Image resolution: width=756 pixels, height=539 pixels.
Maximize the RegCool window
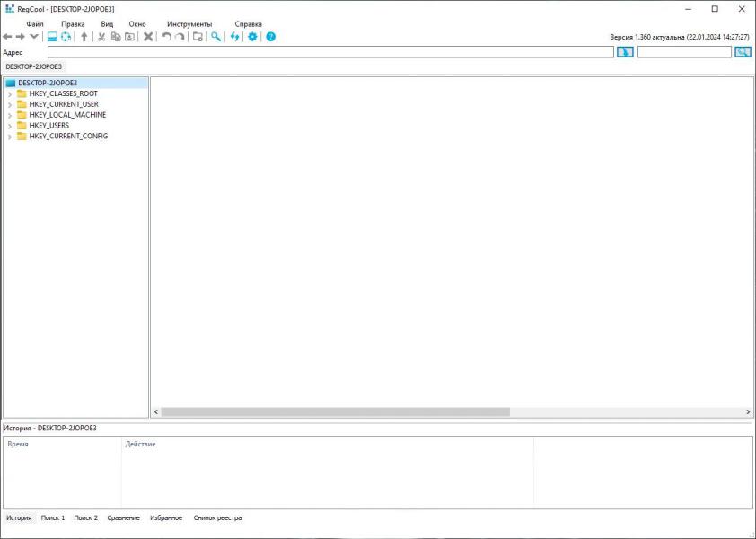[x=715, y=9]
